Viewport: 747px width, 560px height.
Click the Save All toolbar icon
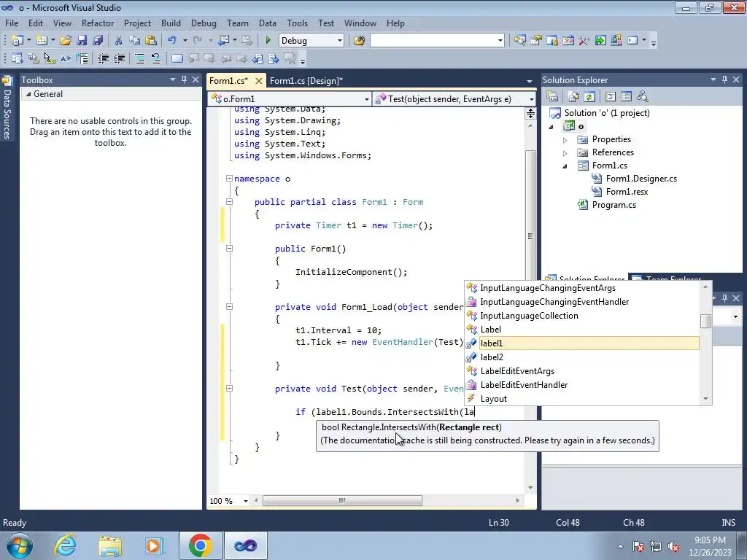click(98, 41)
